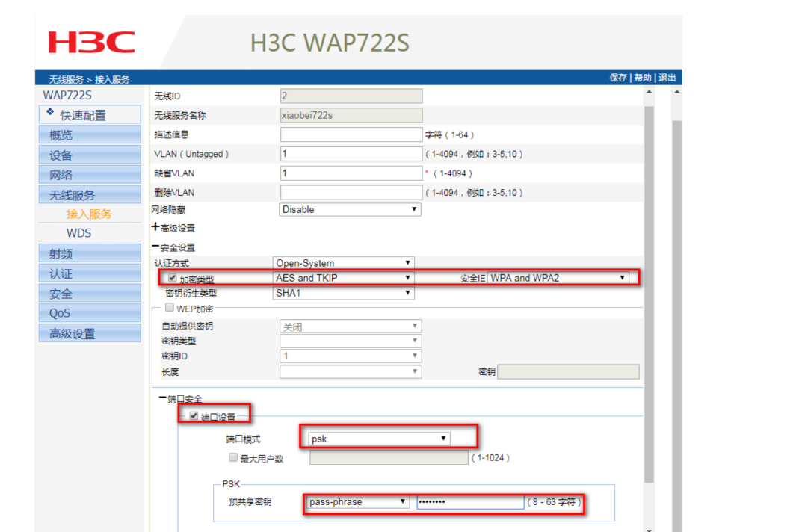The width and height of the screenshot is (799, 532).
Task: Open the 安全IE WPA and WPA2 dropdown
Action: click(x=558, y=278)
